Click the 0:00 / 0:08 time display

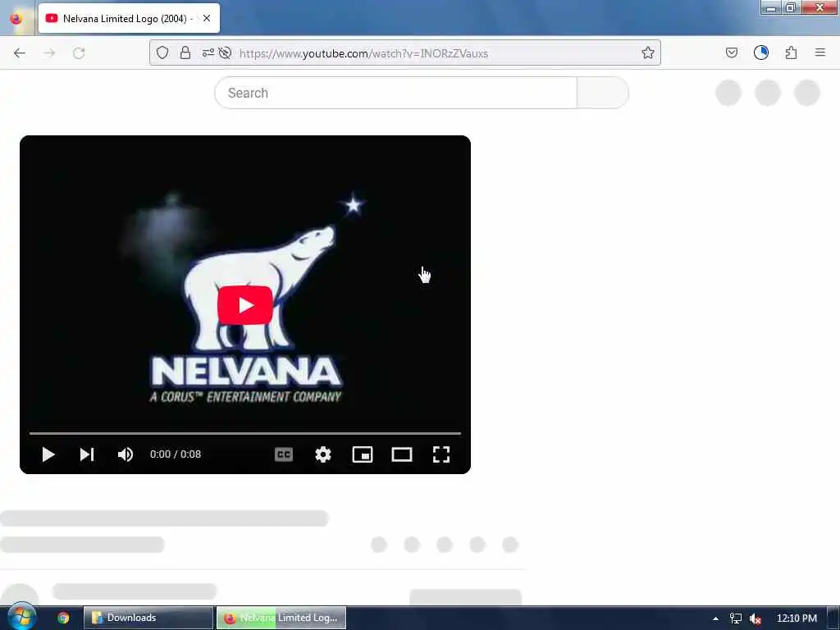click(176, 454)
